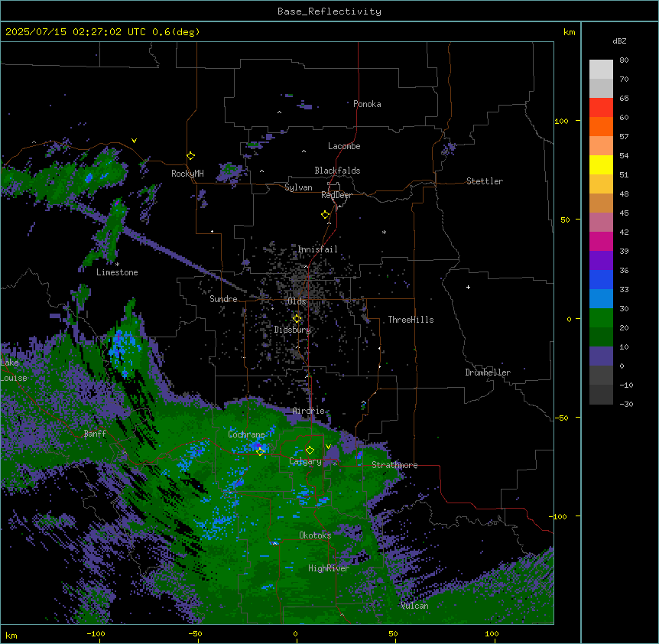Click the Okotoks town label
Viewport: 659px width, 644px height.
(x=315, y=535)
